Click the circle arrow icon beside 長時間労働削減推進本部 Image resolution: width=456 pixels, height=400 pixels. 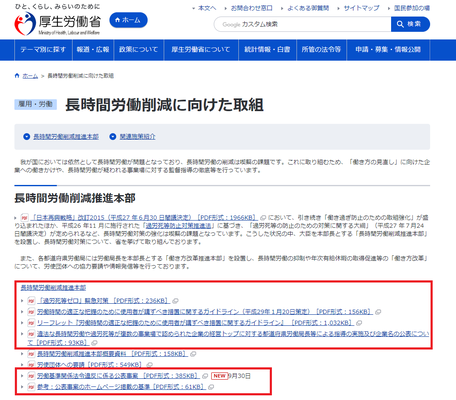click(x=26, y=137)
